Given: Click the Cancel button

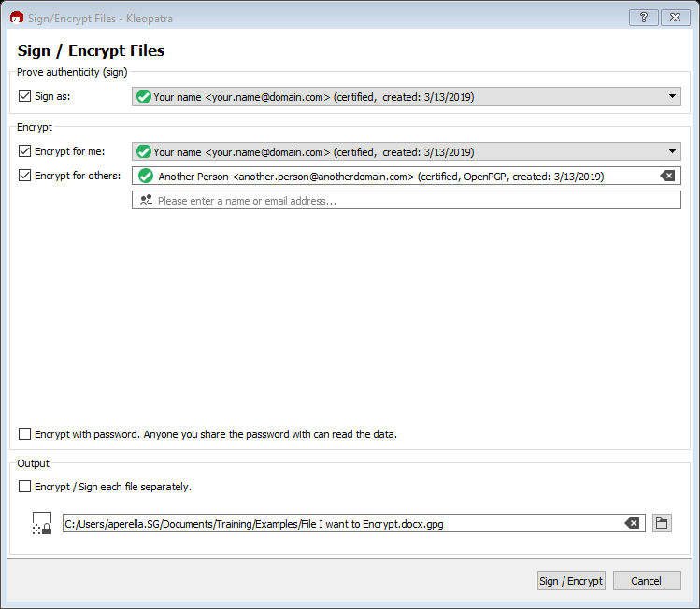Looking at the screenshot, I should (x=647, y=580).
